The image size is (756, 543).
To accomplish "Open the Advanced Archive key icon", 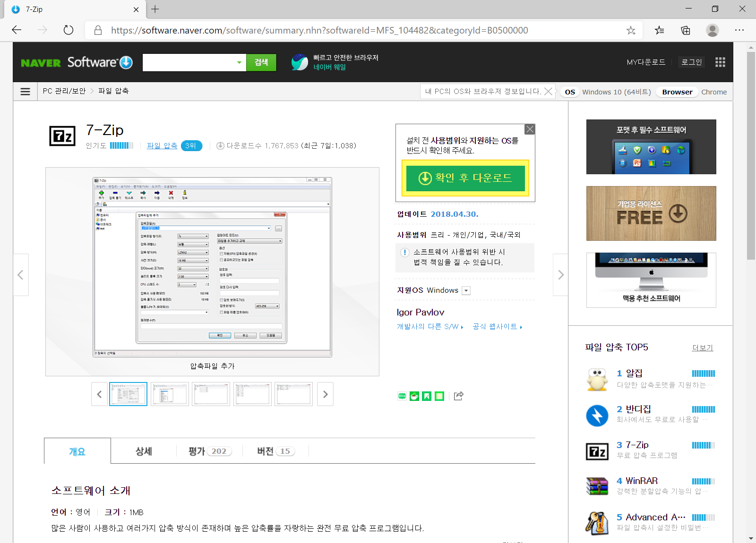I will coord(597,523).
